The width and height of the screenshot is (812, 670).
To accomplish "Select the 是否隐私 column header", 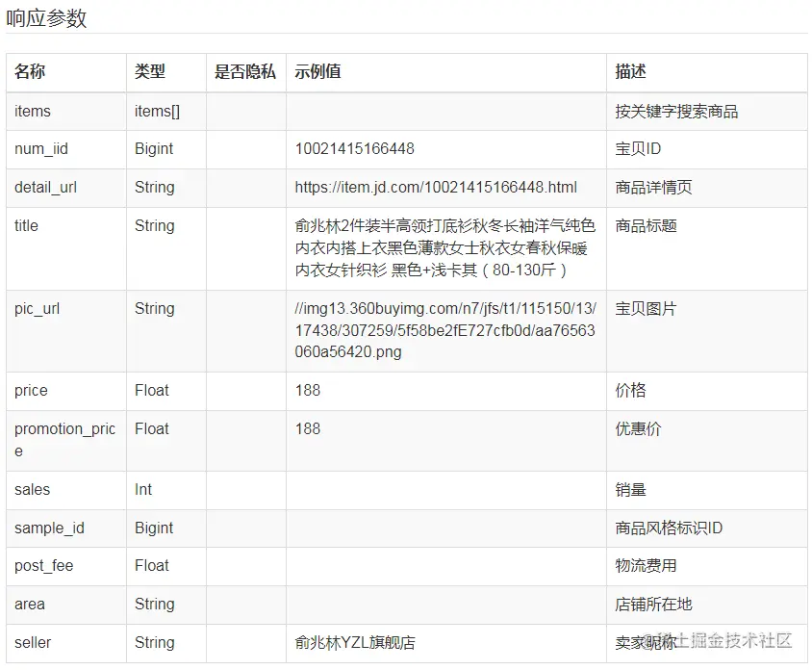I will (x=245, y=71).
